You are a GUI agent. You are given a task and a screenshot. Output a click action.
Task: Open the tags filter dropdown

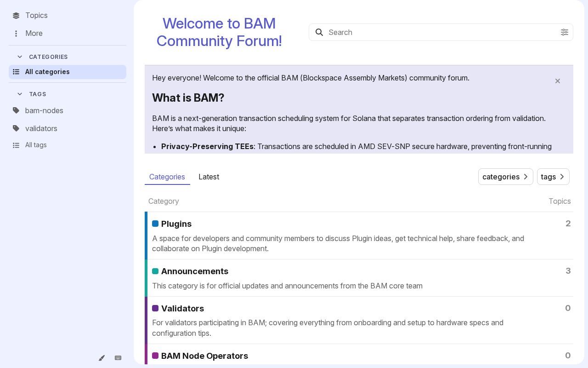point(553,177)
